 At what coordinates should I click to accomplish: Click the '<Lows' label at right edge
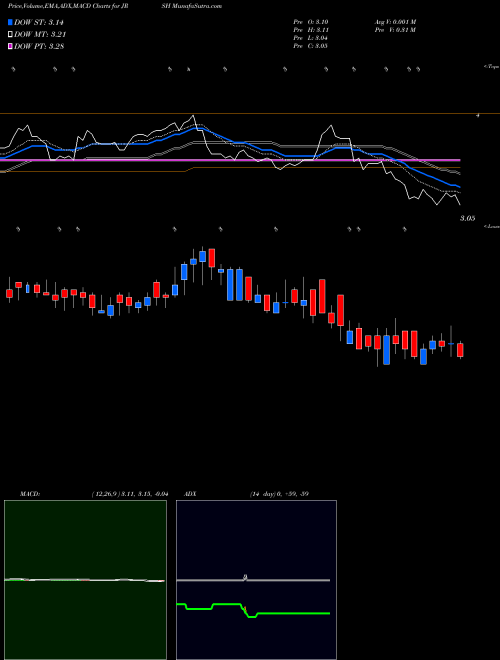pyautogui.click(x=492, y=226)
